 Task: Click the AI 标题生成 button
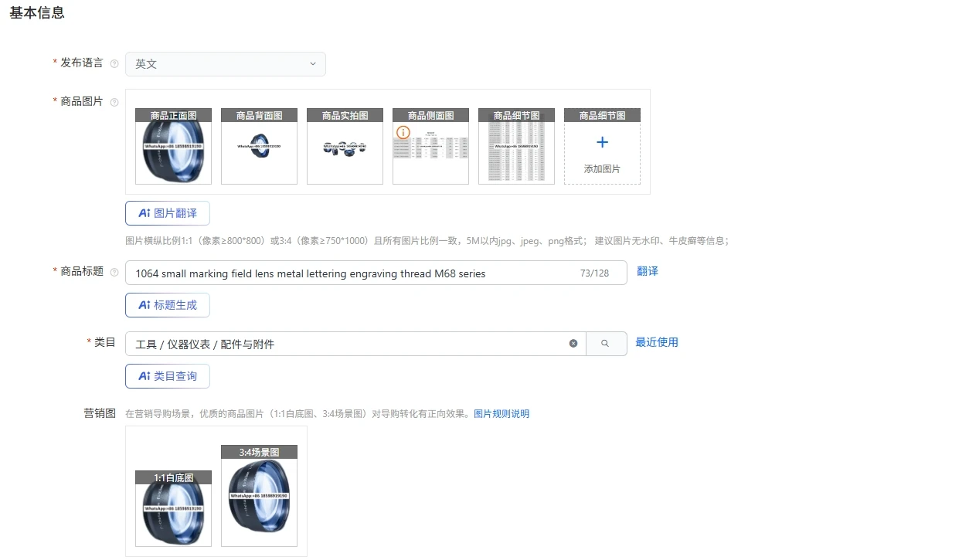tap(167, 305)
